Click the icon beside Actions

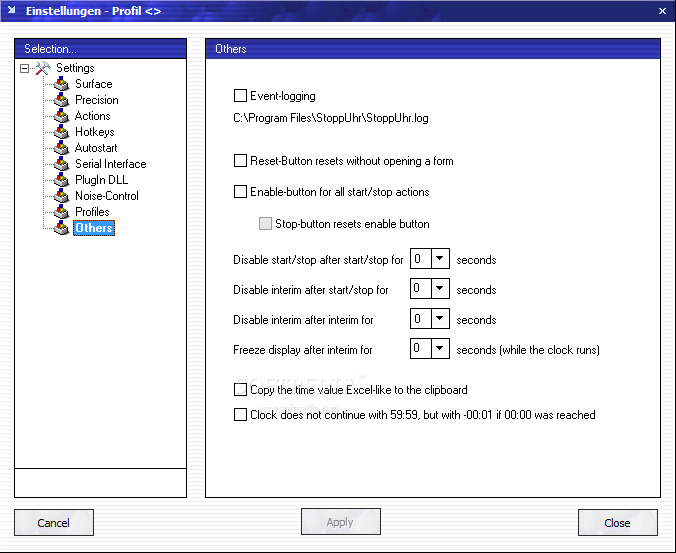(x=62, y=116)
